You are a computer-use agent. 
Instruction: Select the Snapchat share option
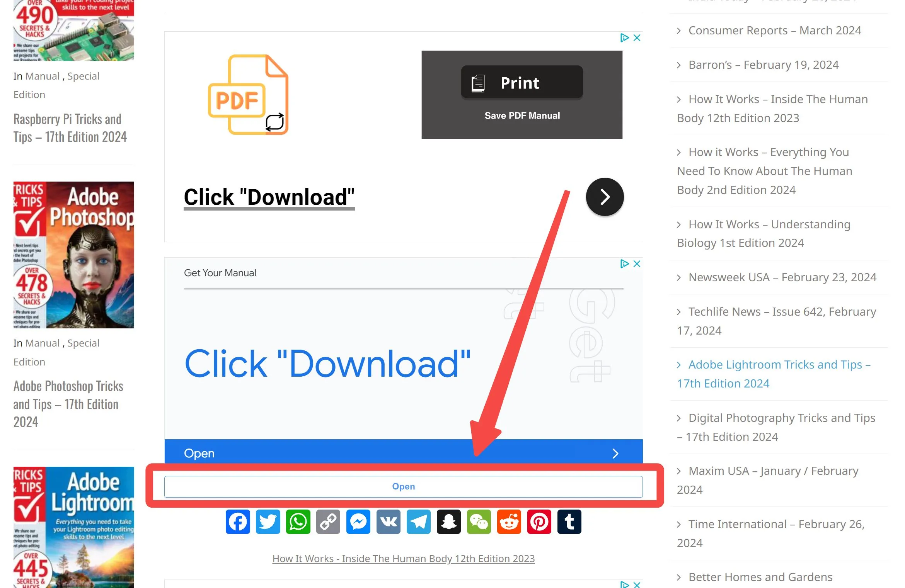point(448,522)
